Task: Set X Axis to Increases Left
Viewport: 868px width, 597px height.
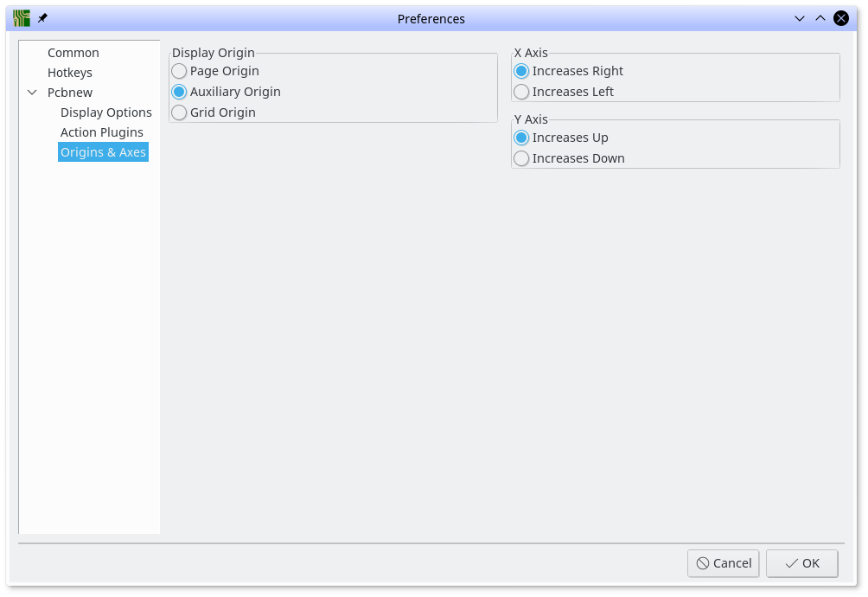Action: click(x=521, y=92)
